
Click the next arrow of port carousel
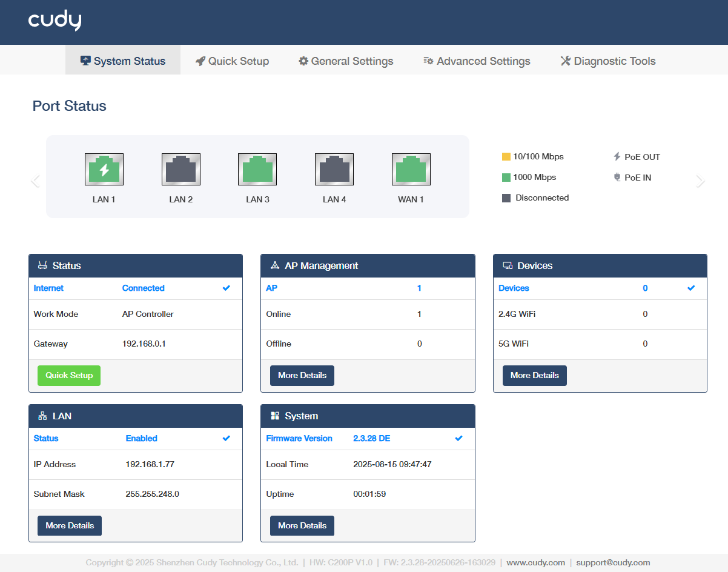701,181
